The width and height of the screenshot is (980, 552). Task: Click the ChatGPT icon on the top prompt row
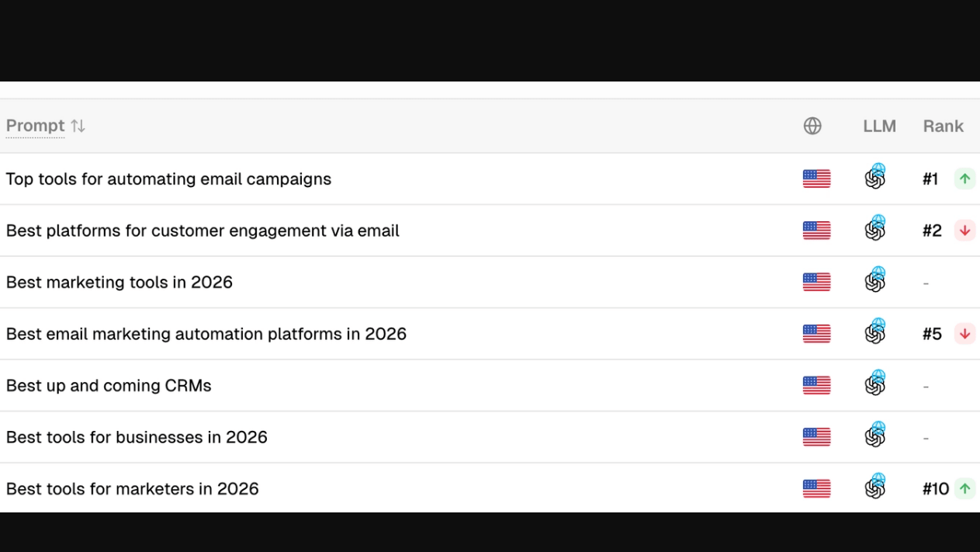click(876, 178)
